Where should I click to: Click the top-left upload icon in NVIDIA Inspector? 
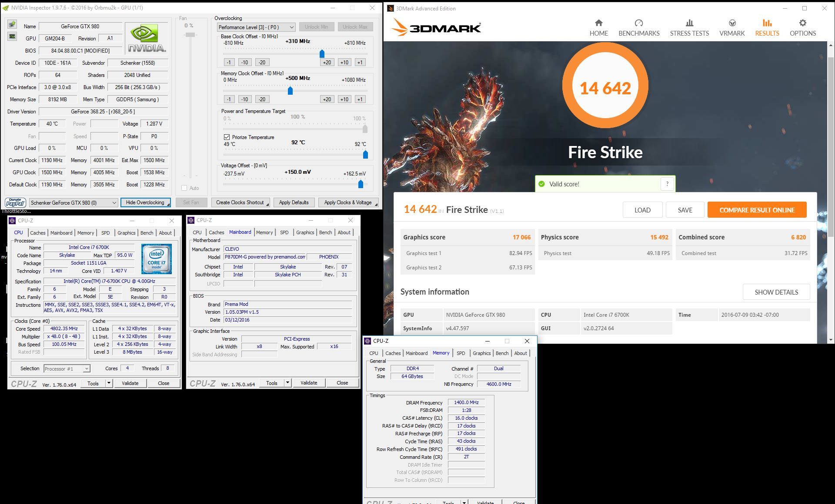12,24
